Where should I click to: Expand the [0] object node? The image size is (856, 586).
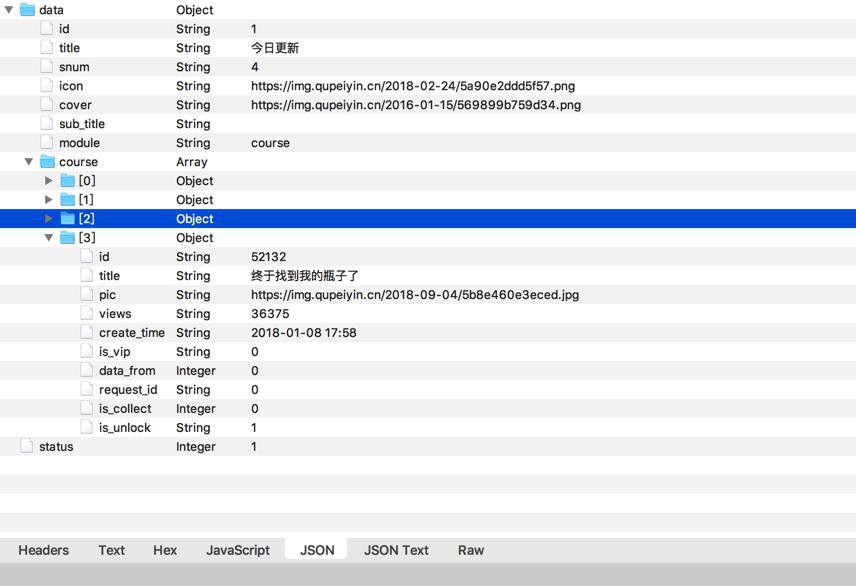pyautogui.click(x=49, y=181)
